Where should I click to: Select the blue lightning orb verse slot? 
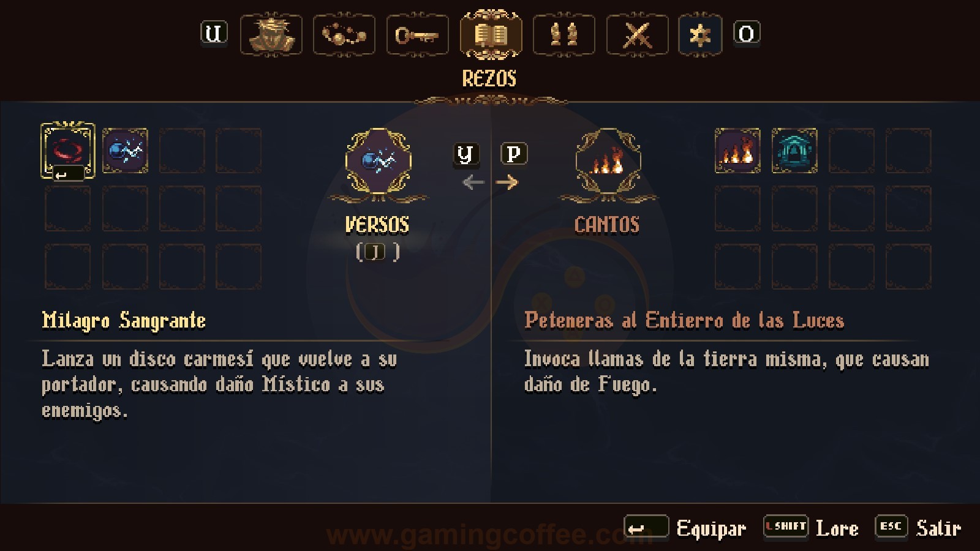(125, 151)
